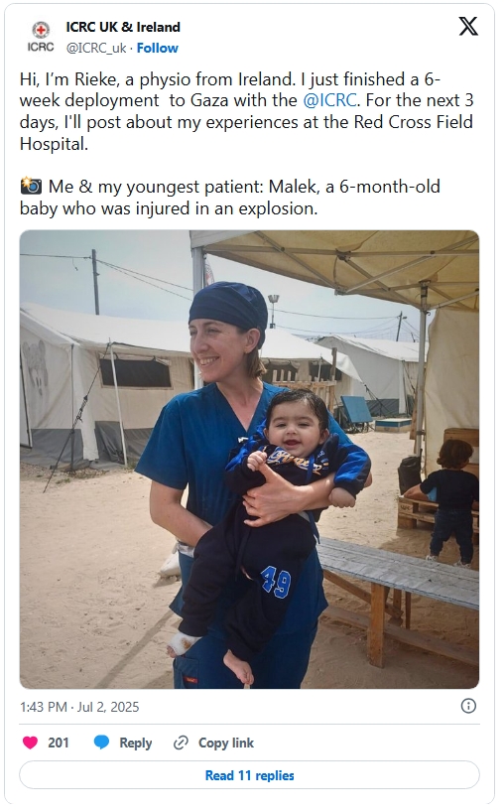Click the chain link icon
Image resolution: width=504 pixels, height=812 pixels.
tap(181, 743)
